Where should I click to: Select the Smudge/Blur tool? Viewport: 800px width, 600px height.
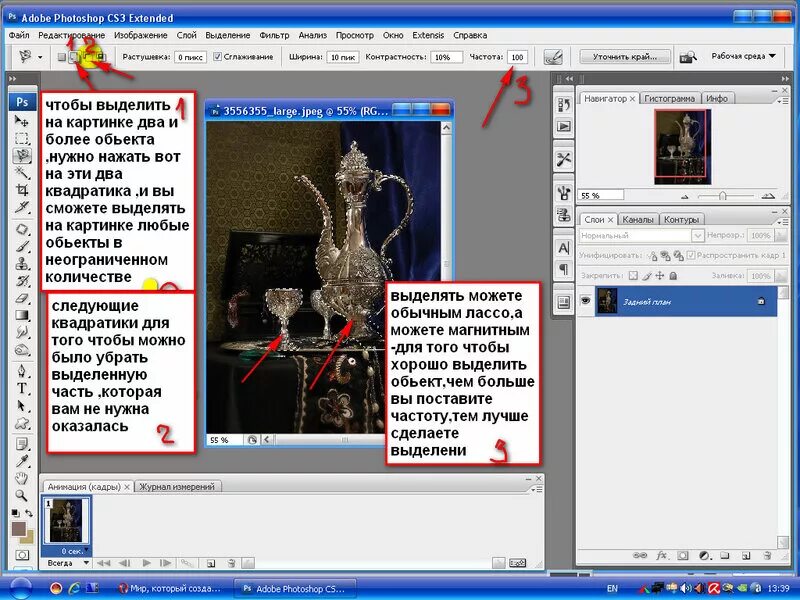(21, 333)
